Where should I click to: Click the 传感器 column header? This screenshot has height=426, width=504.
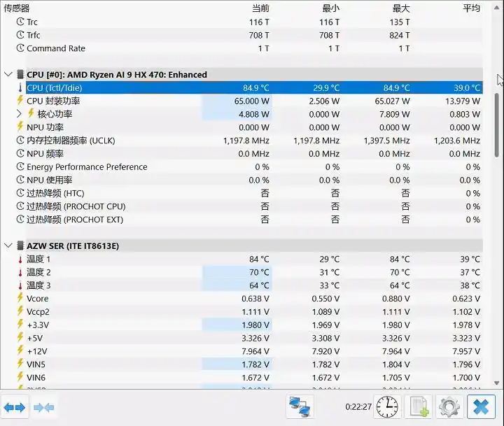(17, 8)
